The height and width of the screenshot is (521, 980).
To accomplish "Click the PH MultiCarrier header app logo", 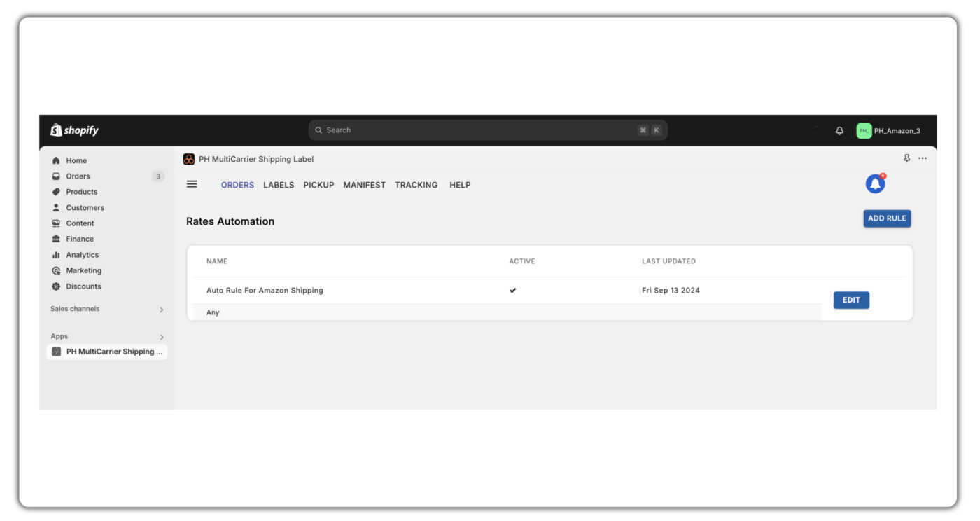I will click(189, 159).
